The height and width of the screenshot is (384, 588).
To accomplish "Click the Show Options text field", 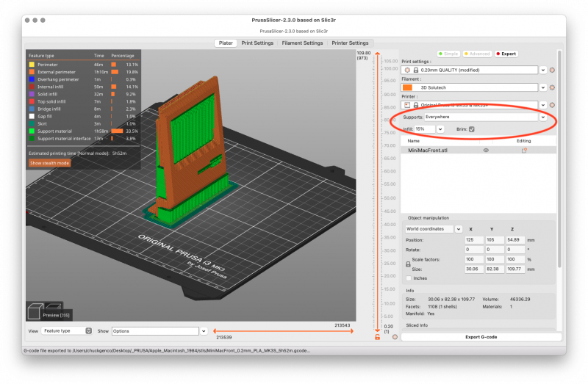I will coord(155,331).
